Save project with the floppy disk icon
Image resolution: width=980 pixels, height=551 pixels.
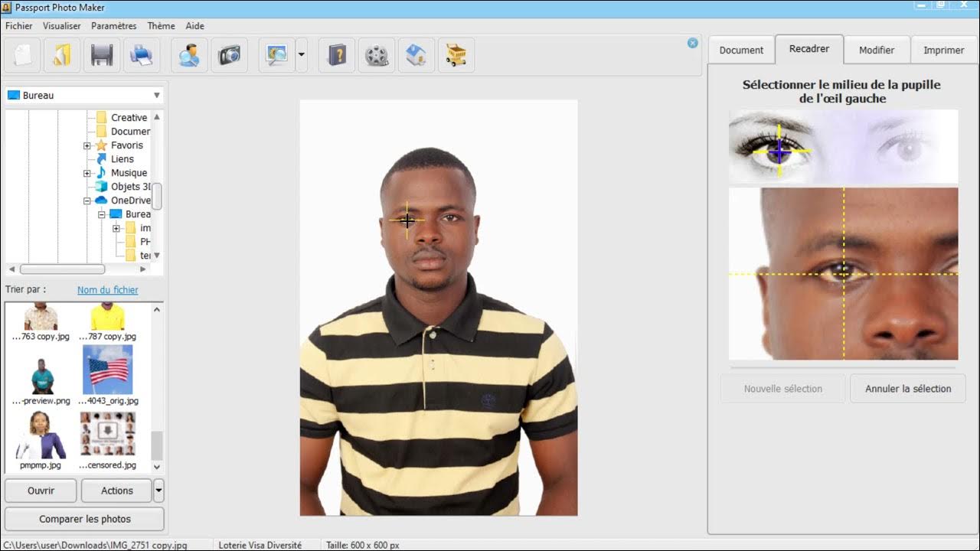[x=103, y=55]
